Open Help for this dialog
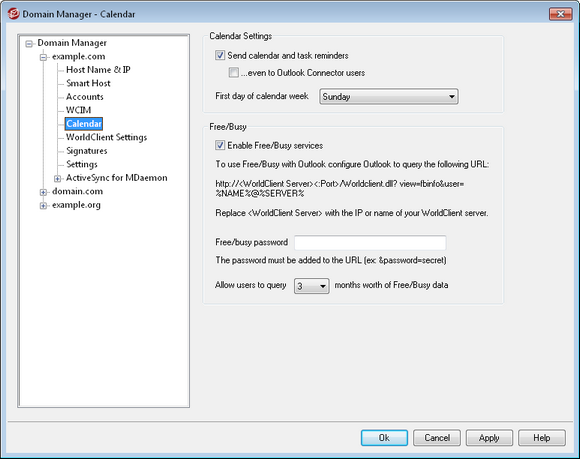Viewport: 580px width, 459px height. (x=542, y=438)
